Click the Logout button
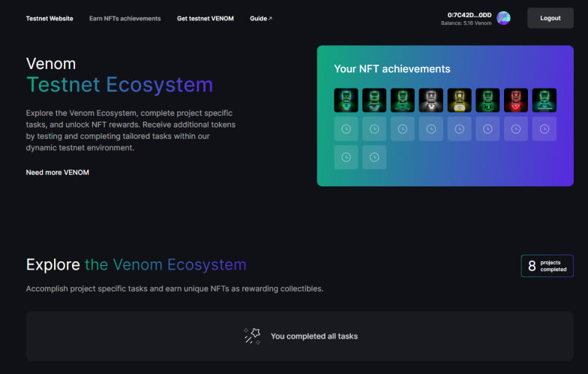 (550, 18)
